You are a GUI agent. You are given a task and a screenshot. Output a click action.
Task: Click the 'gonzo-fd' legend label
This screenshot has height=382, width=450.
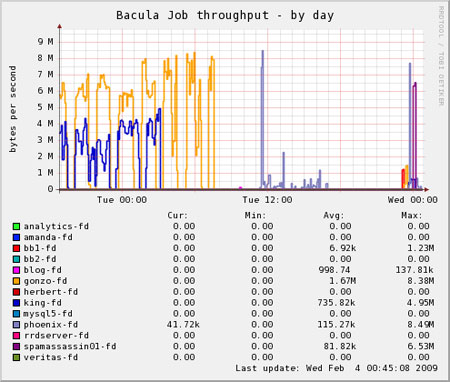[x=45, y=281]
